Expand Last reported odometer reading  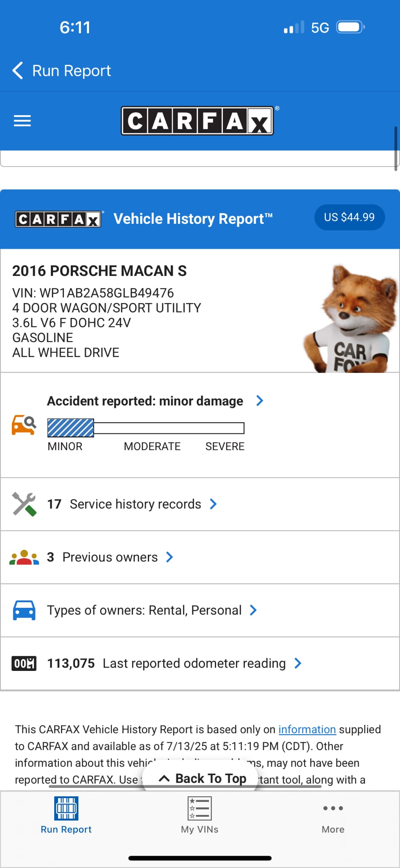(298, 663)
